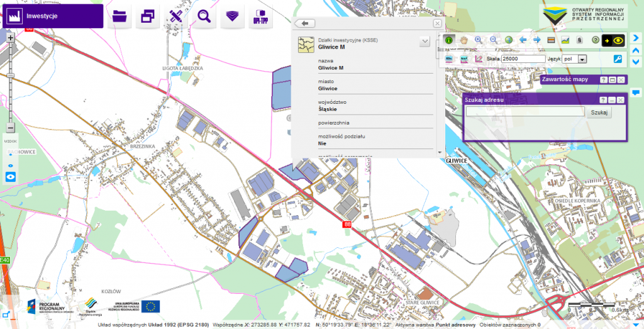Viewport: 644px width, 329px height.
Task: Click the OPI-TPP icon
Action: [260, 16]
